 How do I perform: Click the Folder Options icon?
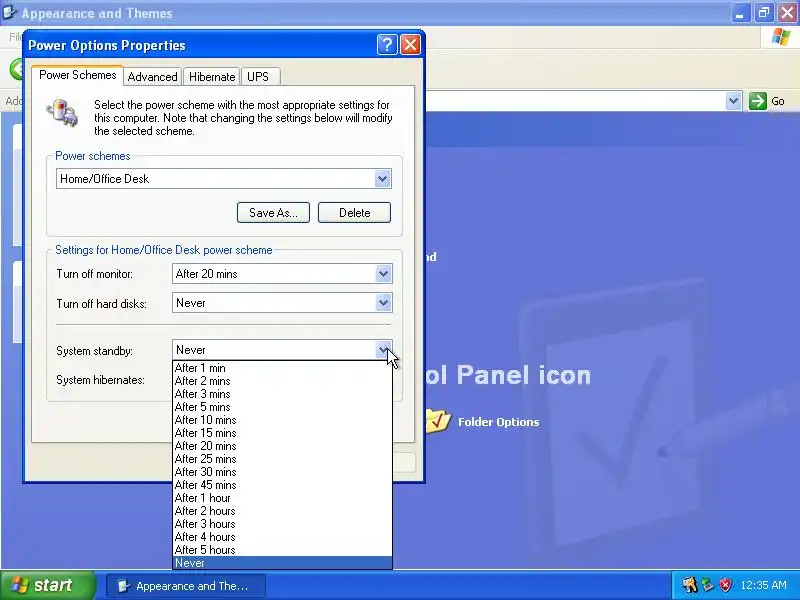click(x=438, y=421)
